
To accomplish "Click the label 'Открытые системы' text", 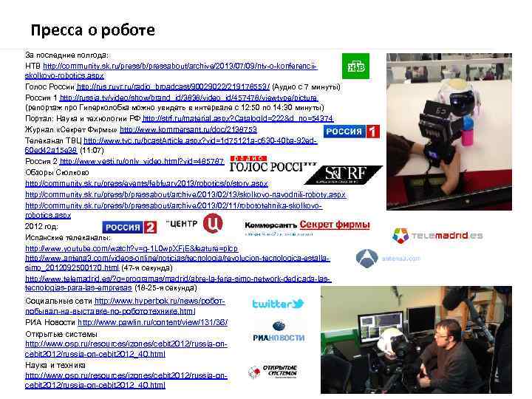I will (x=61, y=334).
